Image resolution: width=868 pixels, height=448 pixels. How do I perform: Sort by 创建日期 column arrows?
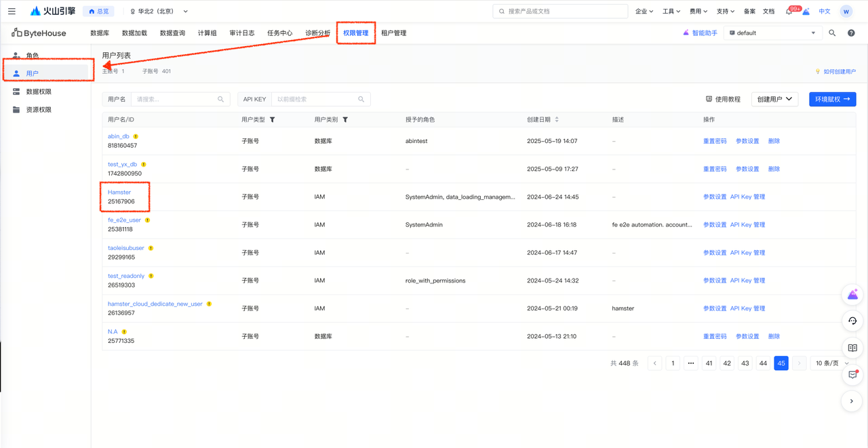557,120
